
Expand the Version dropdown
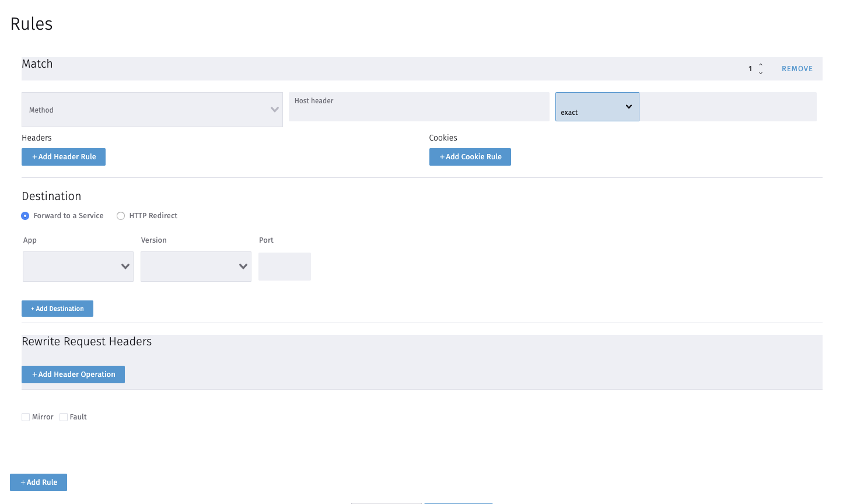(x=196, y=267)
